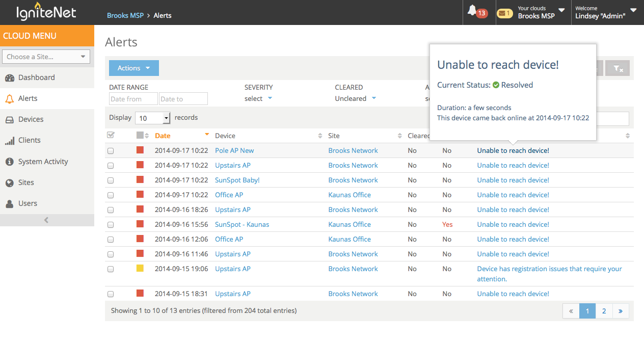Image resolution: width=644 pixels, height=342 pixels.
Task: Go to page 2 of alerts
Action: point(604,310)
